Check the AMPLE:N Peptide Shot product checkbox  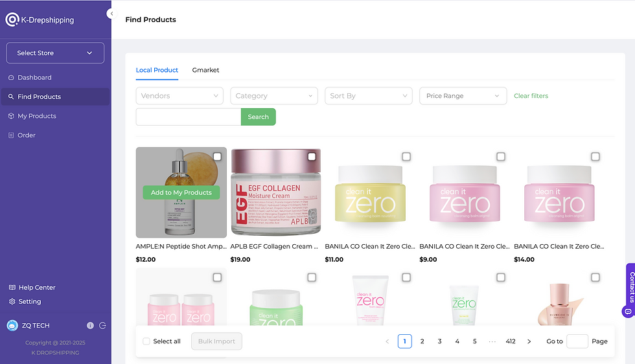[x=217, y=157]
